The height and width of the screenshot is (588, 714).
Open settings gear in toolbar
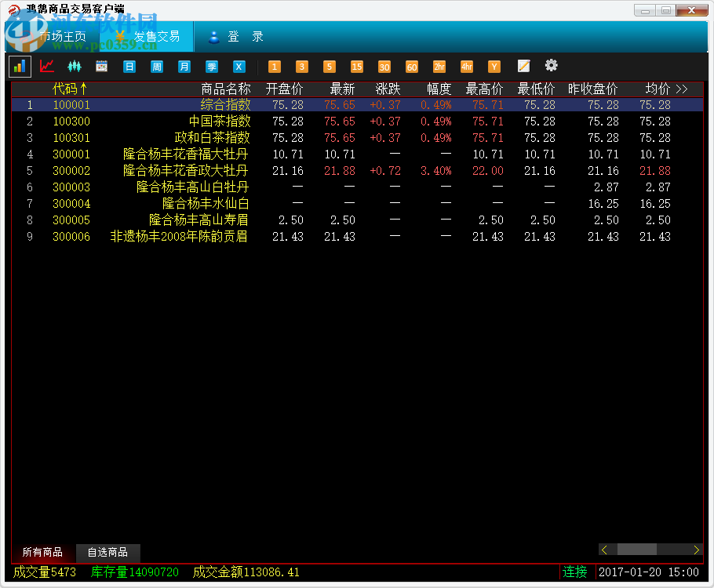(x=551, y=66)
